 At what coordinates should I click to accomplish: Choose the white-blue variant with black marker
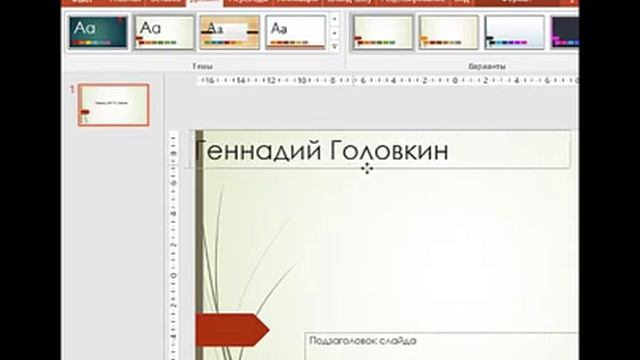click(514, 32)
